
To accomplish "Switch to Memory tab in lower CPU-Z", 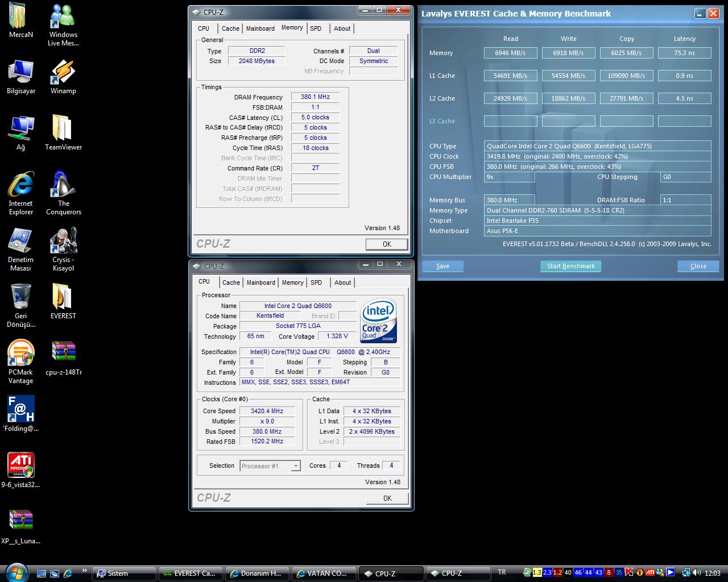I will click(293, 282).
